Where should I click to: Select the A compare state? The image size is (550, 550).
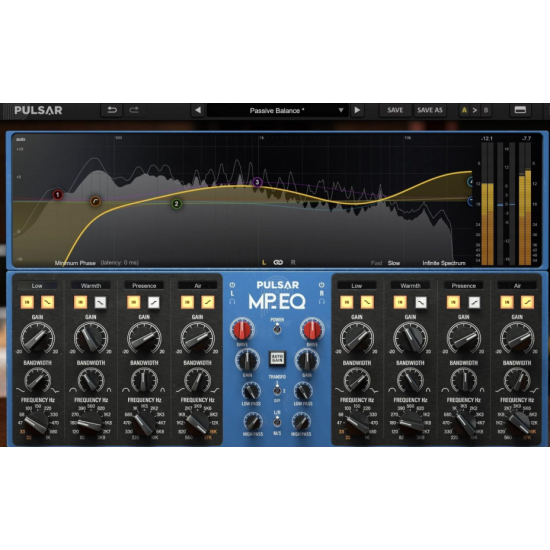[464, 110]
